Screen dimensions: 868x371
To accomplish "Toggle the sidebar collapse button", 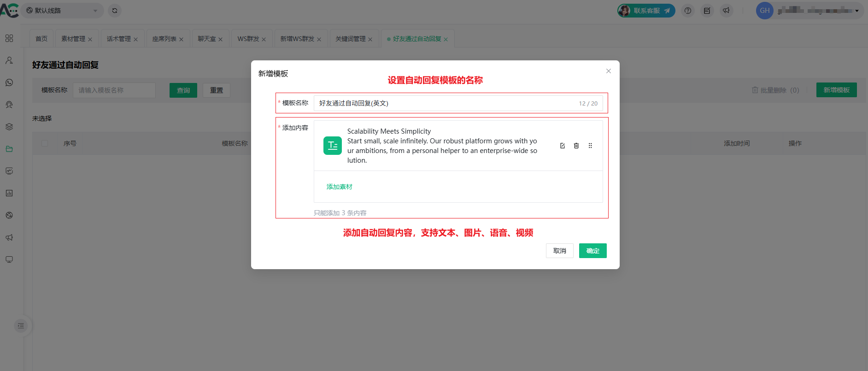I will click(21, 326).
